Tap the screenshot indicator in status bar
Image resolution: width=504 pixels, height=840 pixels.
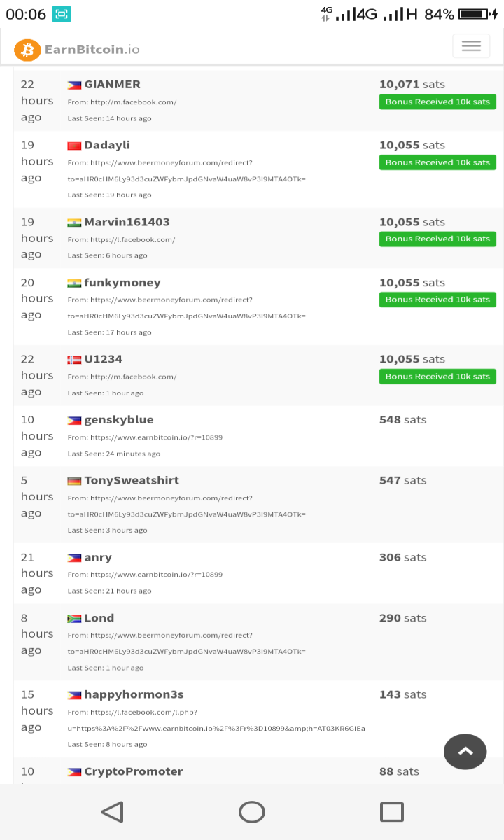[x=62, y=14]
